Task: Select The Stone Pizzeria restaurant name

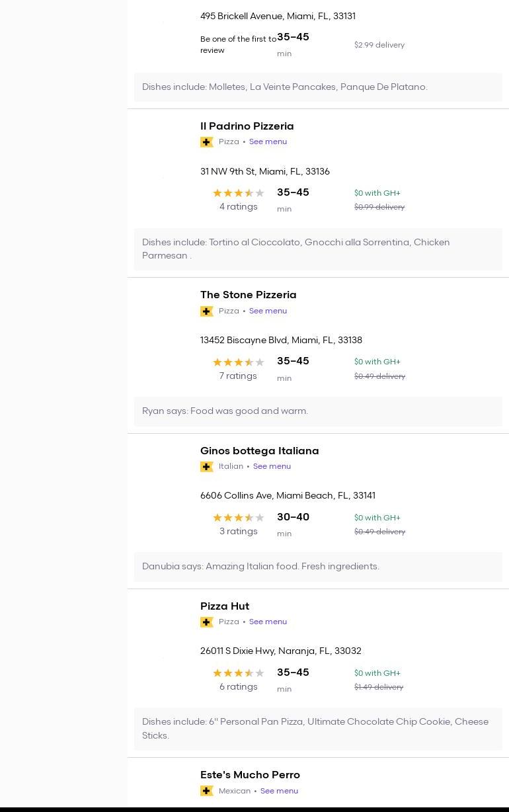Action: pyautogui.click(x=248, y=295)
